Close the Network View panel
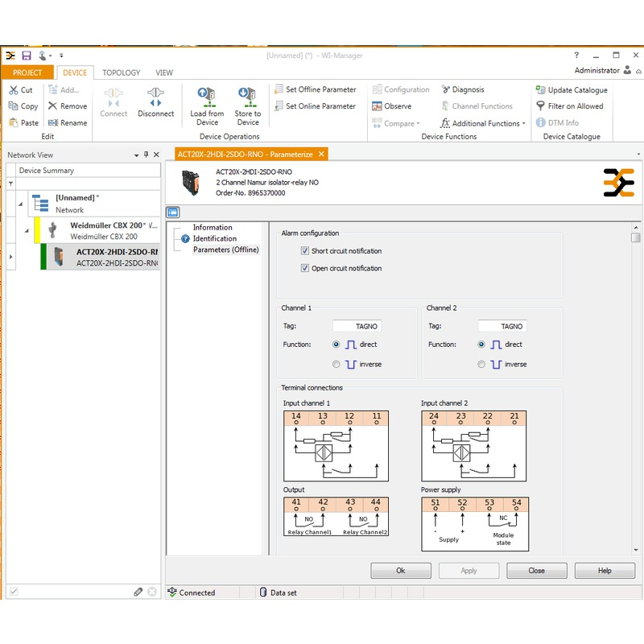This screenshot has width=644, height=644. coord(156,155)
